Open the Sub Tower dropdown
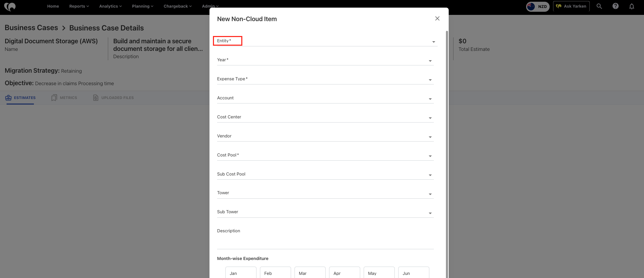The height and width of the screenshot is (278, 644). pos(325,212)
